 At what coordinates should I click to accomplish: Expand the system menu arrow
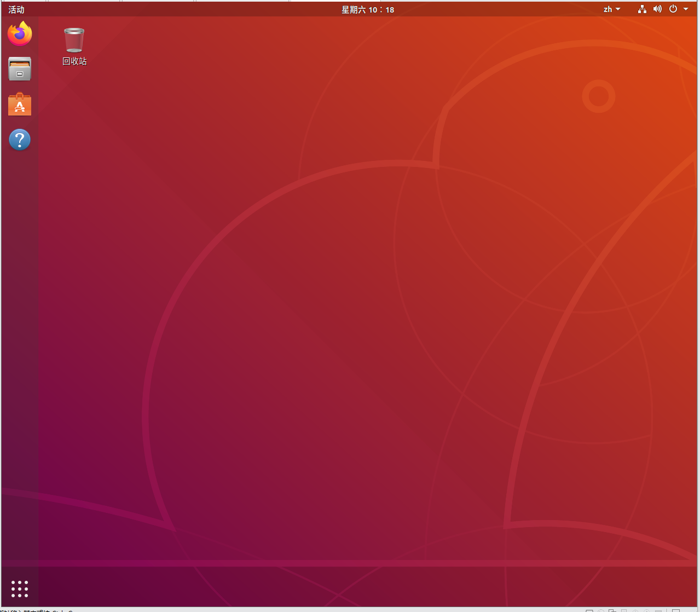point(686,9)
